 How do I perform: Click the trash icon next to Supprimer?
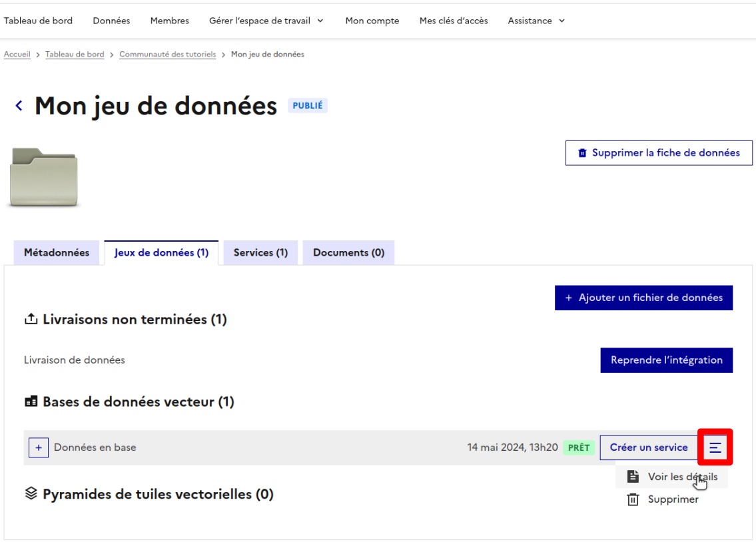coord(632,499)
